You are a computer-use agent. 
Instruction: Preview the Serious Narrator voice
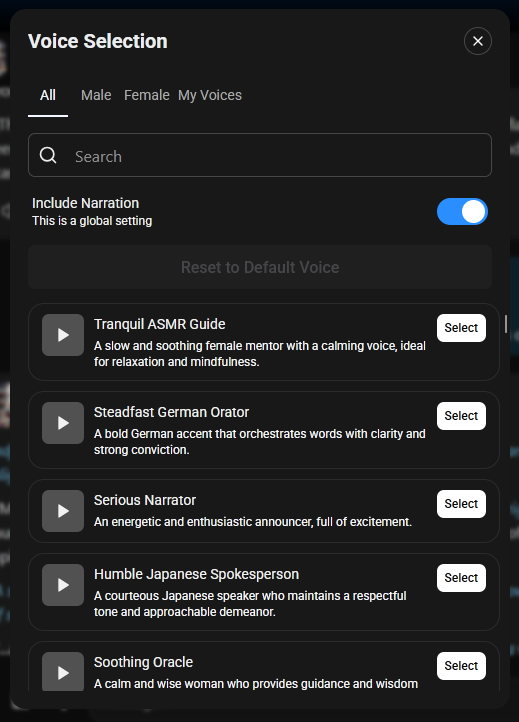click(x=63, y=511)
